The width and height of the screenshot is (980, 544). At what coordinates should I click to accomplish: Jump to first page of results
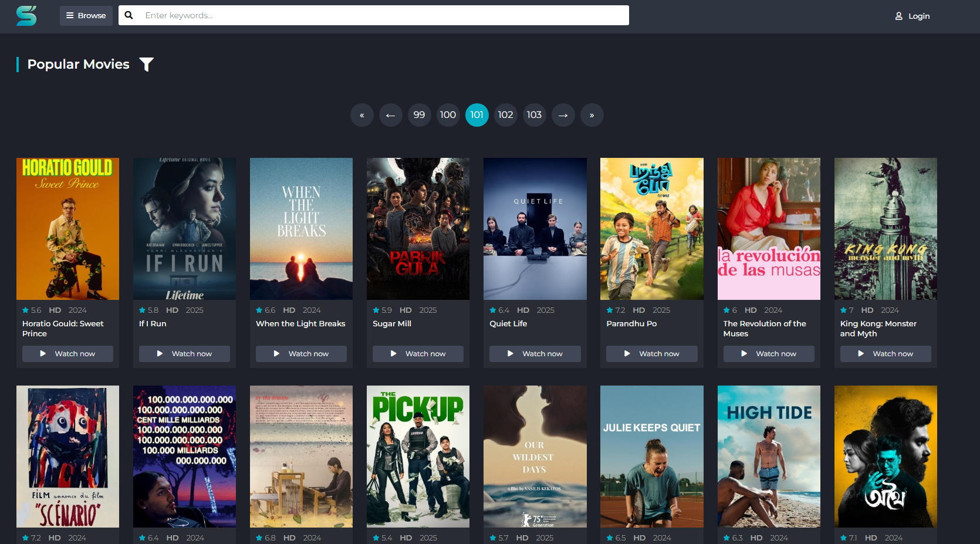(x=362, y=115)
